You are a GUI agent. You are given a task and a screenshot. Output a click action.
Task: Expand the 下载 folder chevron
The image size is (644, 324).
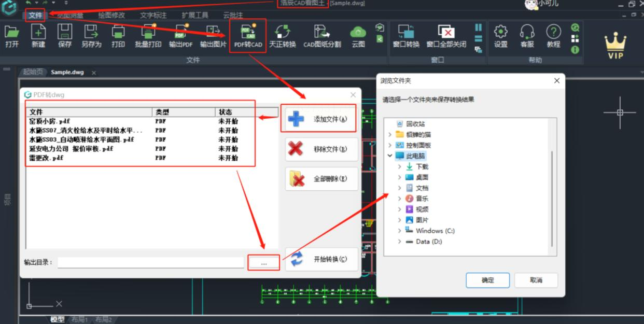click(399, 166)
